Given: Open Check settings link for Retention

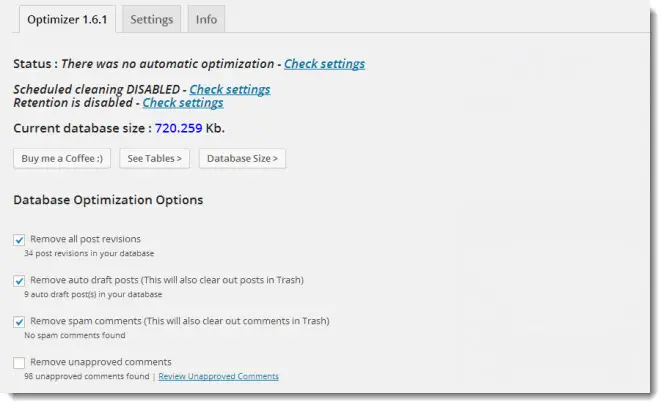Looking at the screenshot, I should [x=183, y=103].
